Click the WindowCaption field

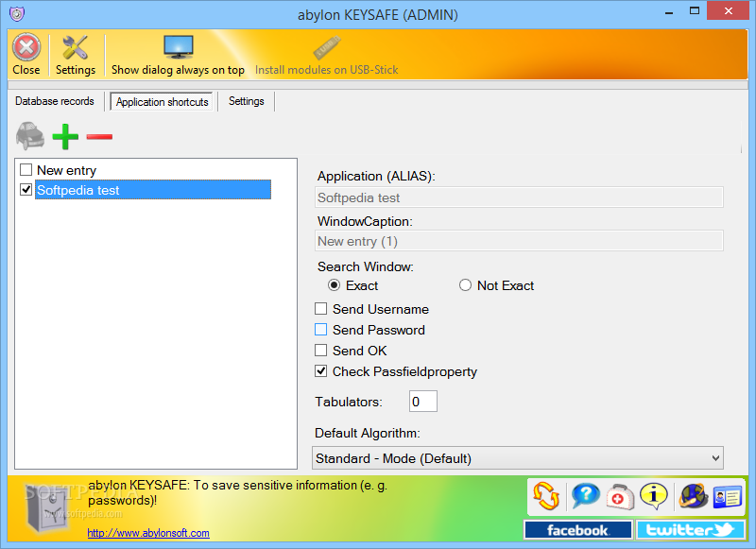(x=519, y=241)
